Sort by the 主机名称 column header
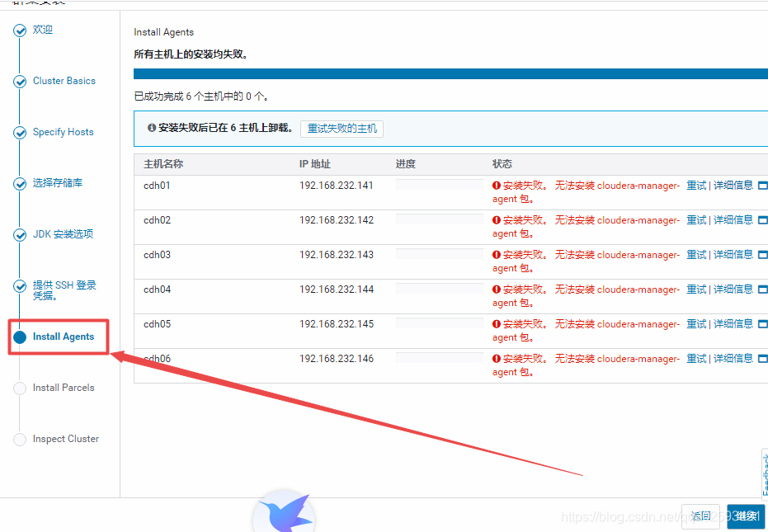This screenshot has height=532, width=768. 163,164
